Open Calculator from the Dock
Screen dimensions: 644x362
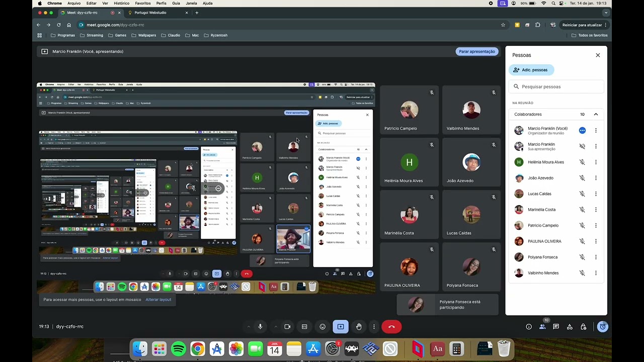[x=457, y=348]
